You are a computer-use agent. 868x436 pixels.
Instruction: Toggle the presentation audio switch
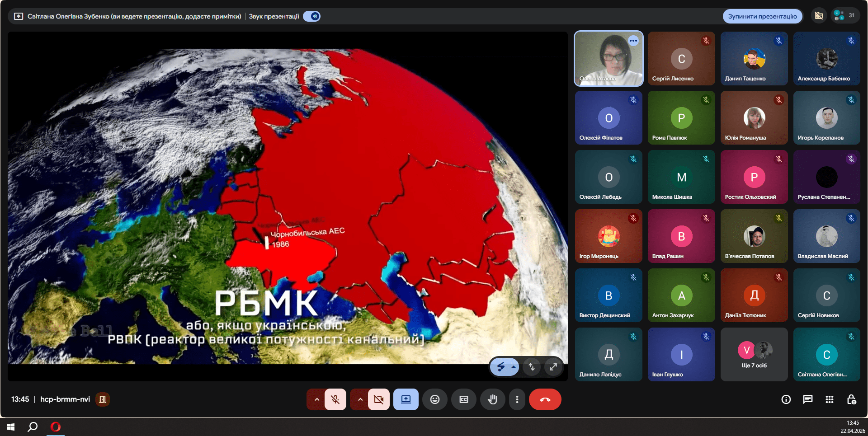click(x=312, y=16)
